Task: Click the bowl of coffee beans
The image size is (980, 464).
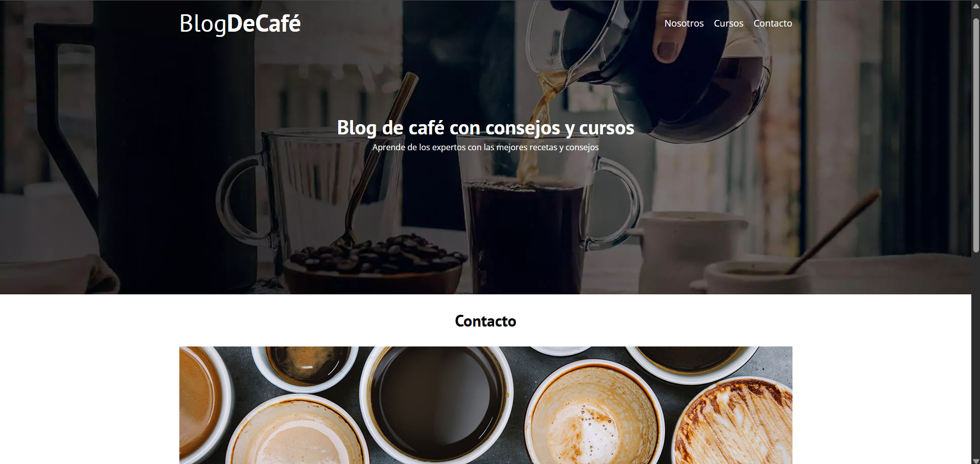Action: 372,264
